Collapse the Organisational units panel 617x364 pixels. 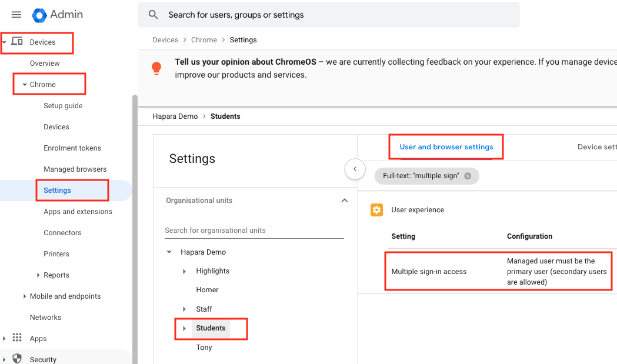(x=344, y=201)
